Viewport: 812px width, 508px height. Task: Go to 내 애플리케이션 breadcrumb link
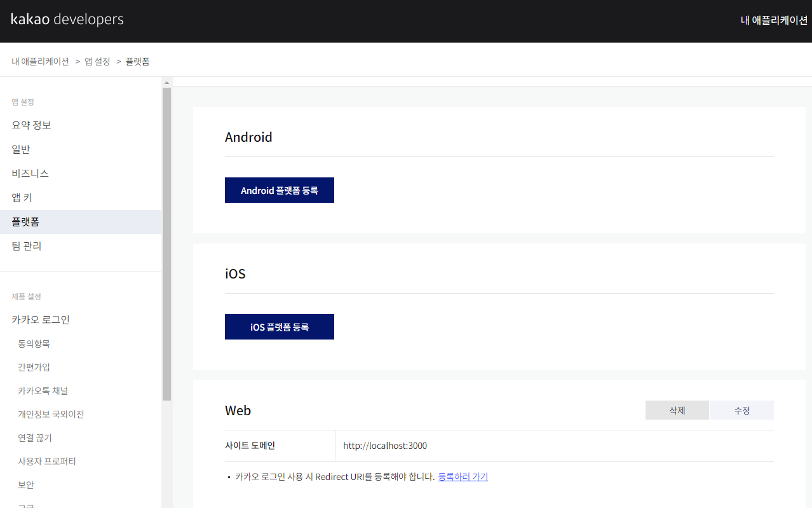tap(40, 62)
